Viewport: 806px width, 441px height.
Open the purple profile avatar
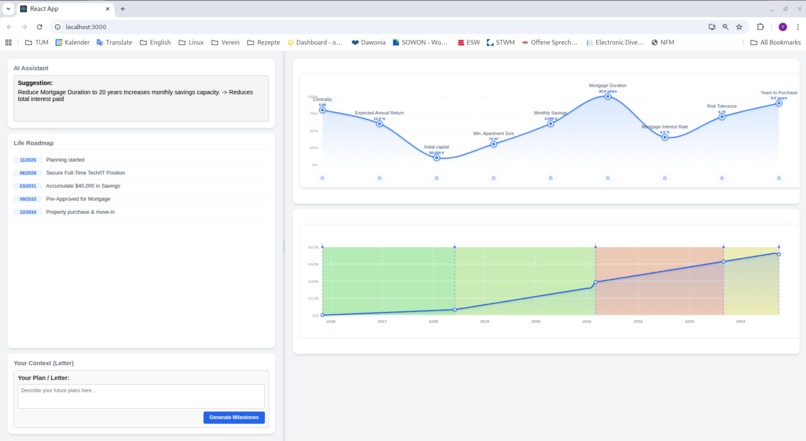[783, 27]
